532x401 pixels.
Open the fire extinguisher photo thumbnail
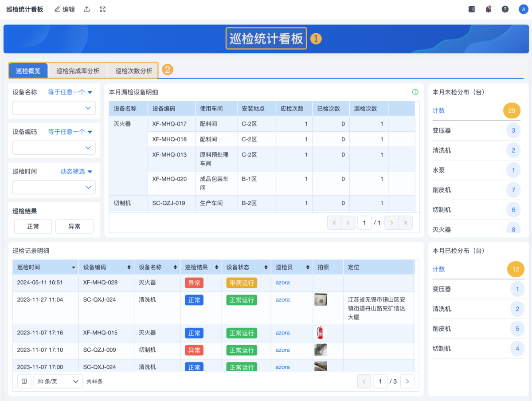[x=320, y=333]
